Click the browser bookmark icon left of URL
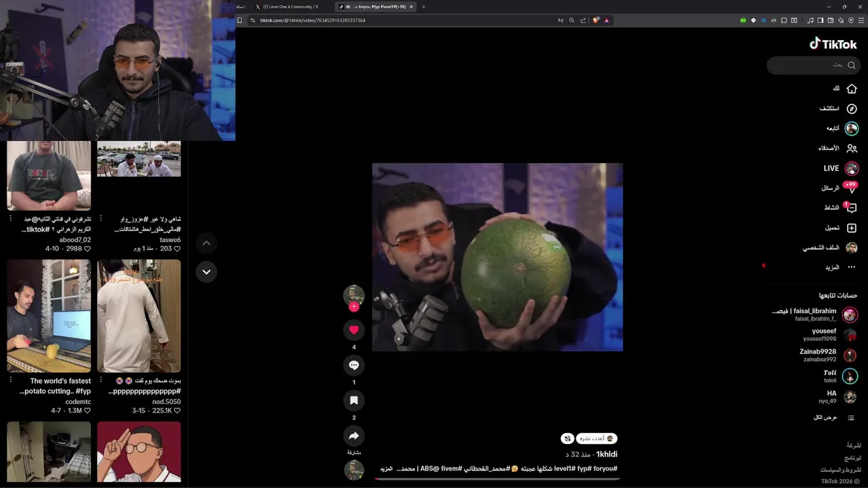Viewport: 868px width, 488px height. [x=239, y=20]
